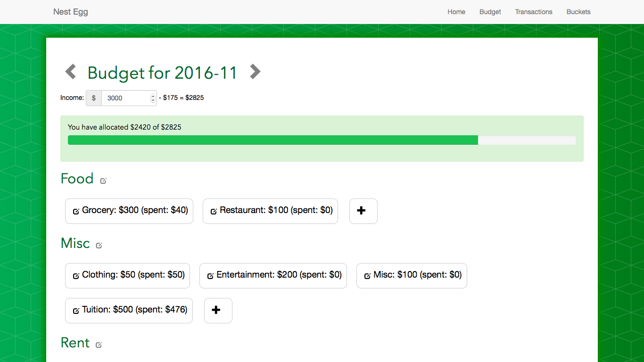The image size is (644, 362).
Task: Open the Restaurant bucket button
Action: pyautogui.click(x=270, y=211)
